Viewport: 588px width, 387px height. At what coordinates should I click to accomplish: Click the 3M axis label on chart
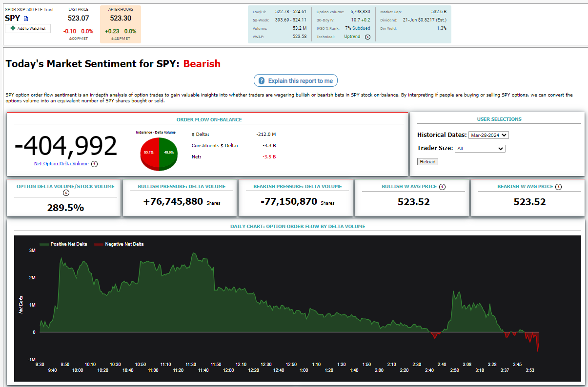coord(32,251)
